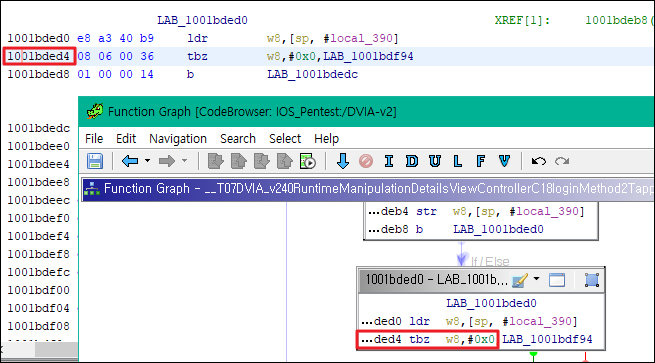Viewport: 655px width, 363px height.
Task: Click the blue down arrow icon
Action: pos(343,161)
